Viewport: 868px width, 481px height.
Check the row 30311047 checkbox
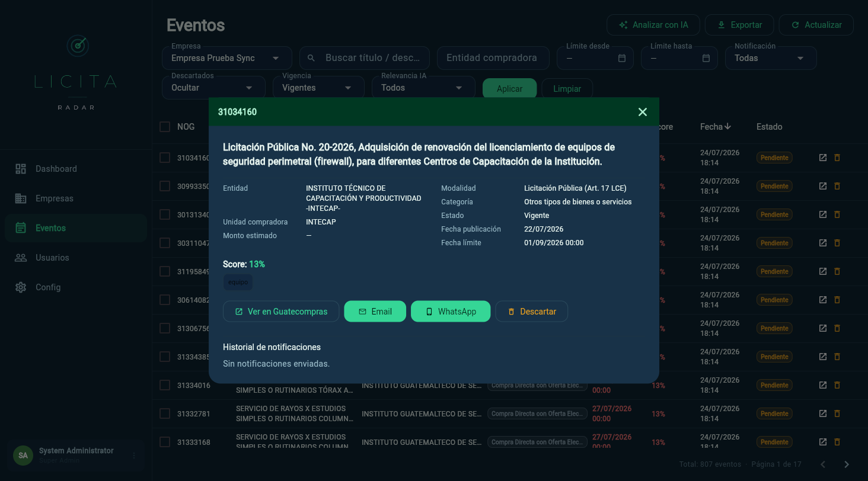[165, 243]
